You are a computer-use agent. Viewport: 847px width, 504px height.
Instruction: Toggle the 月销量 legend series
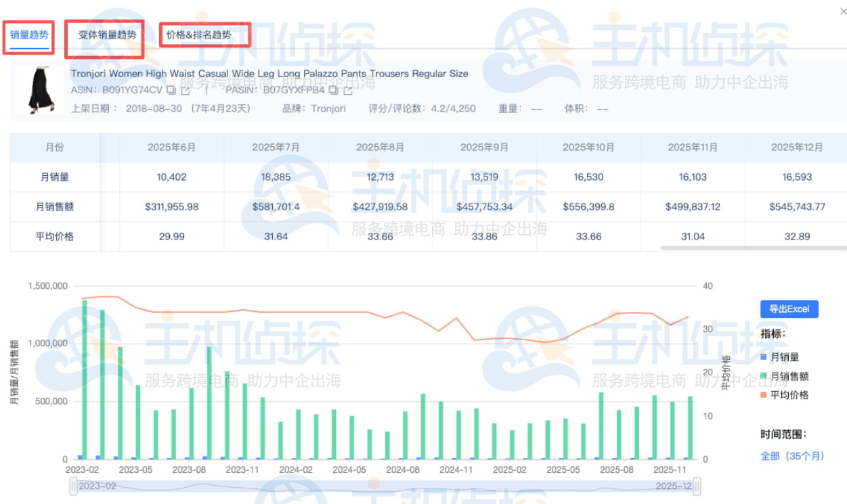(x=779, y=357)
